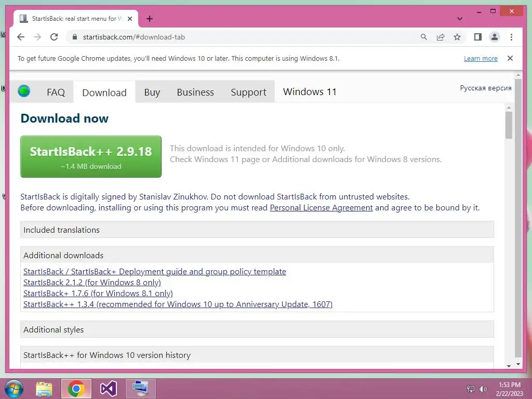Go to the Windows 11 tab

(x=310, y=91)
